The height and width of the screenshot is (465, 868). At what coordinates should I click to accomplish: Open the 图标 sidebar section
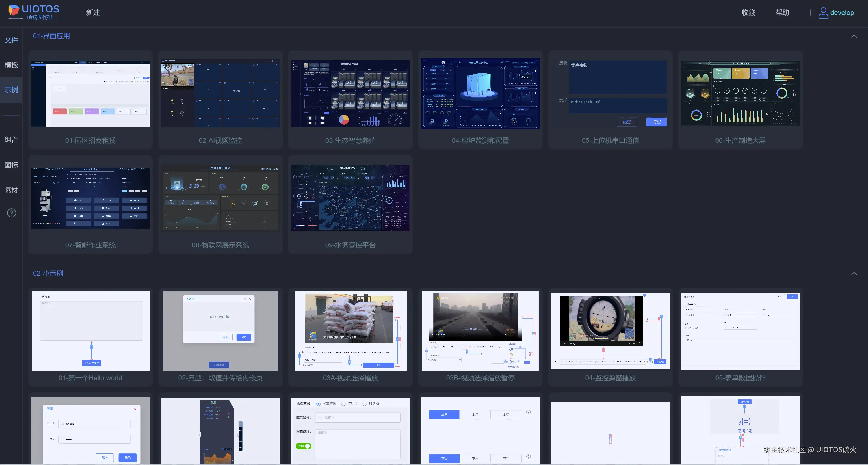tap(11, 165)
